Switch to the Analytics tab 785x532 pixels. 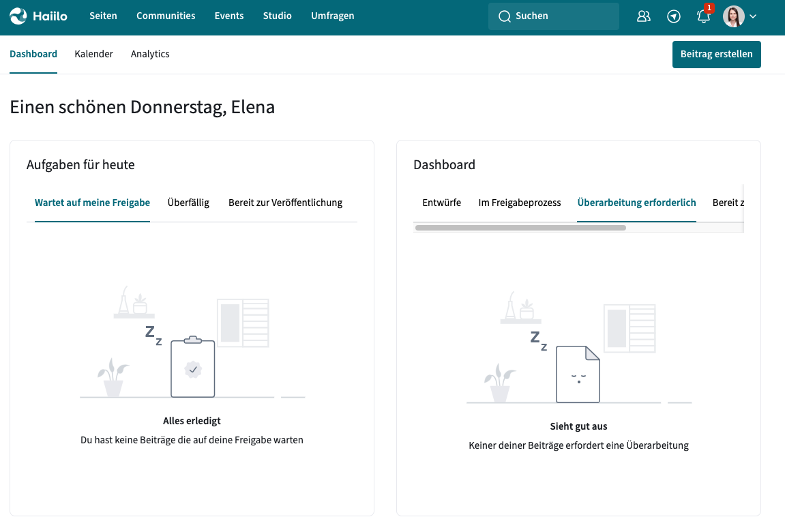tap(150, 54)
